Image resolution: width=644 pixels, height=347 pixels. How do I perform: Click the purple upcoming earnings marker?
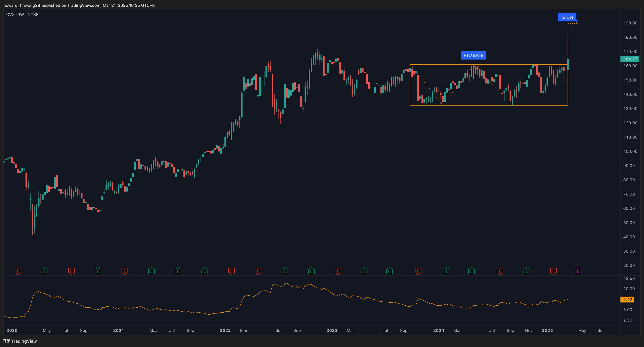578,271
